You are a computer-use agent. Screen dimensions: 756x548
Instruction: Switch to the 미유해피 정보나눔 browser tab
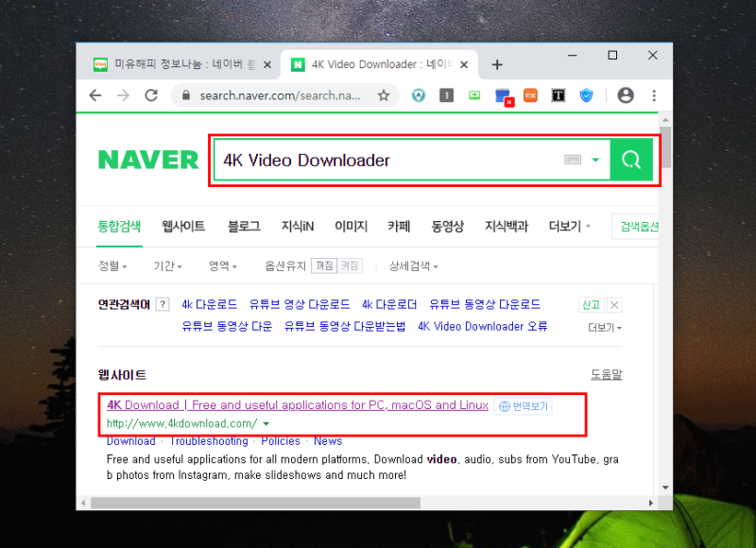click(x=179, y=64)
